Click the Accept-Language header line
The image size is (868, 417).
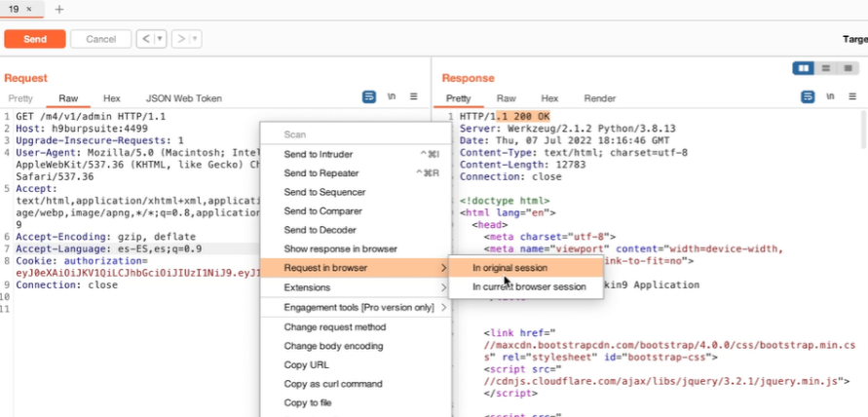[108, 248]
